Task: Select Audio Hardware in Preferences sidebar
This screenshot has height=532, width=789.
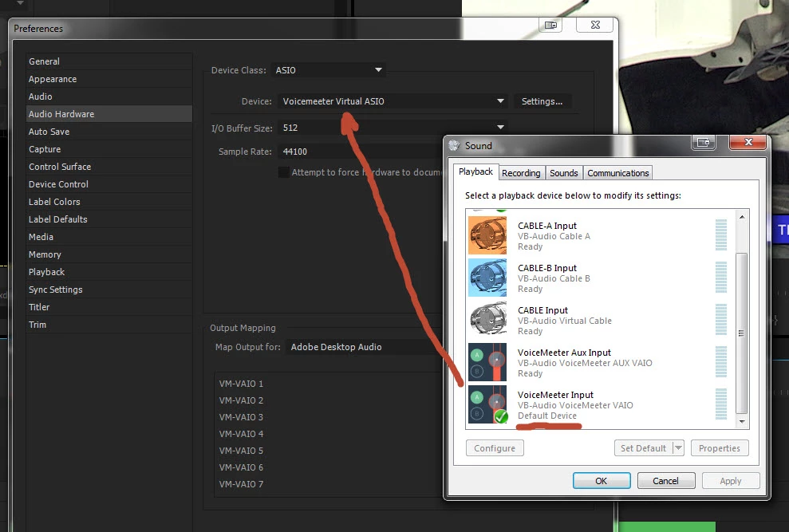Action: pyautogui.click(x=109, y=114)
